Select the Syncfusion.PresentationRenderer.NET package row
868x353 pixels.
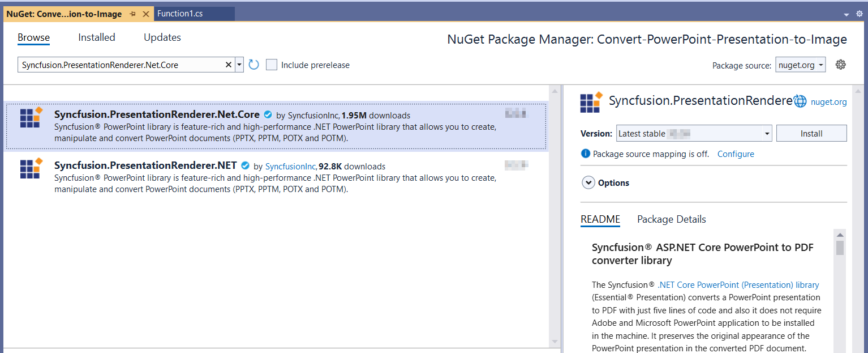pyautogui.click(x=276, y=176)
